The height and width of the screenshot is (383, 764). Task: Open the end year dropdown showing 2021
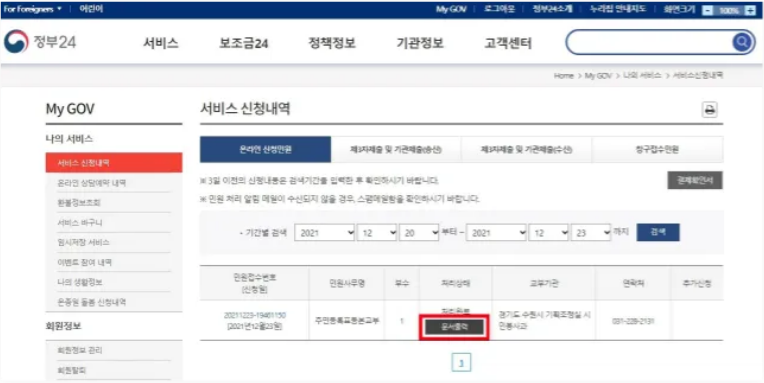coord(496,233)
